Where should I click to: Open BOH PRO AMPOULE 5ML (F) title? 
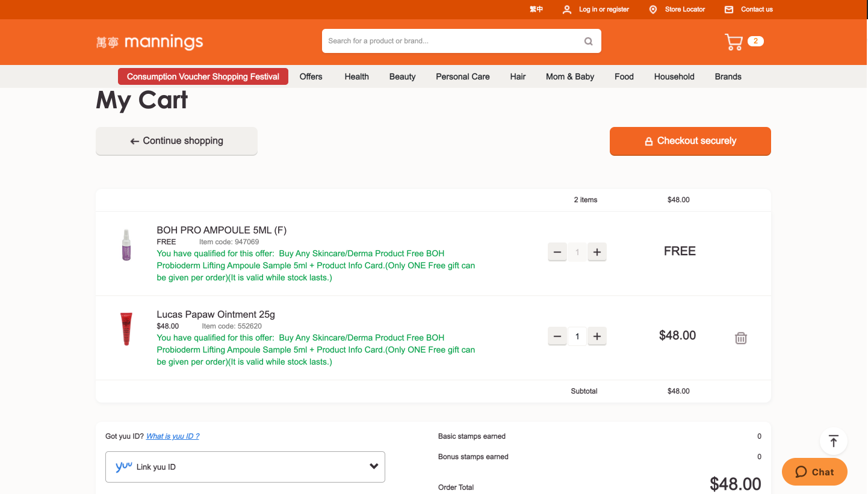click(x=222, y=230)
